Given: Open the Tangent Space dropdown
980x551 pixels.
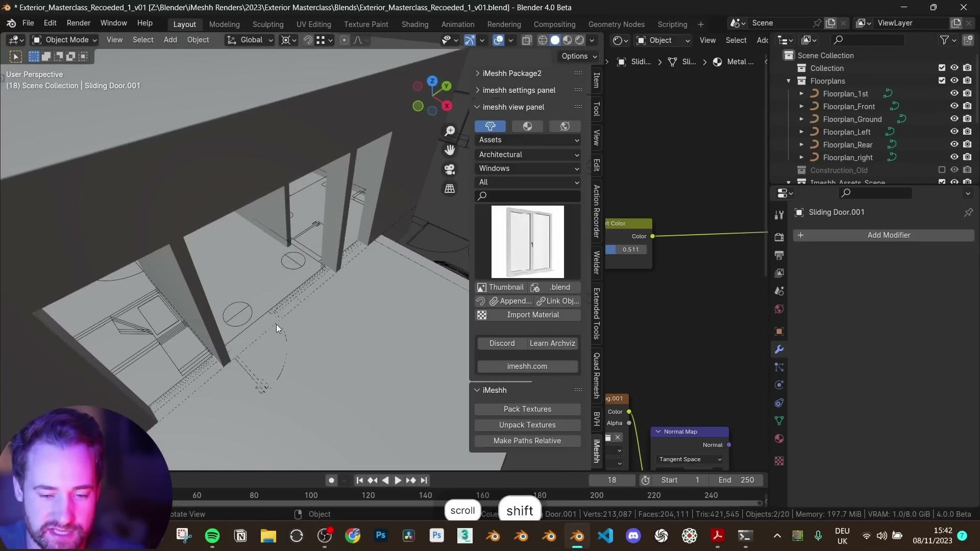Looking at the screenshot, I should click(690, 459).
